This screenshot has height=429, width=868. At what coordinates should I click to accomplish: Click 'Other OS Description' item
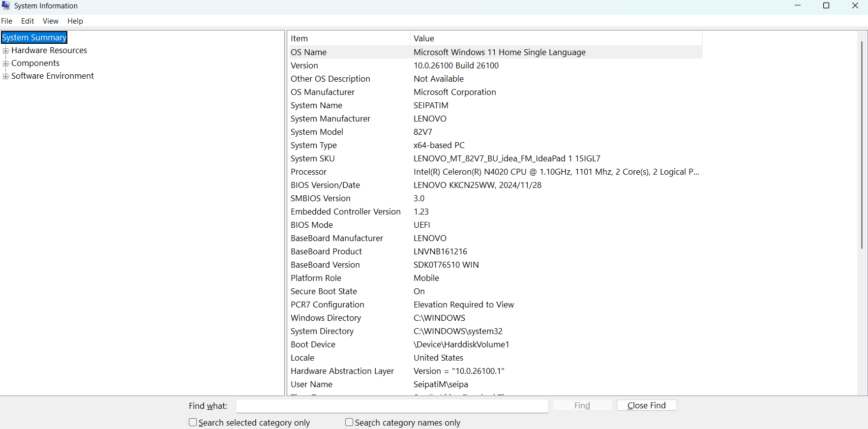click(330, 79)
